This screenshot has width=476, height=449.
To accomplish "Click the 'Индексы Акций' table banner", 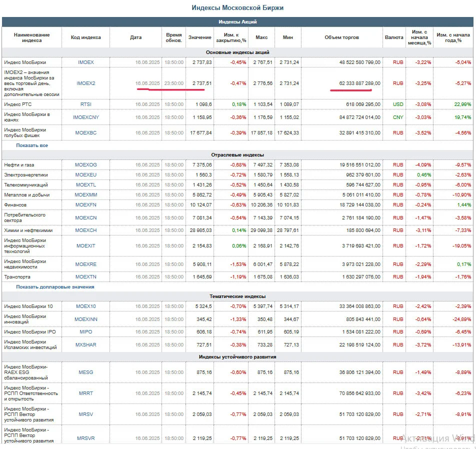I will [237, 22].
